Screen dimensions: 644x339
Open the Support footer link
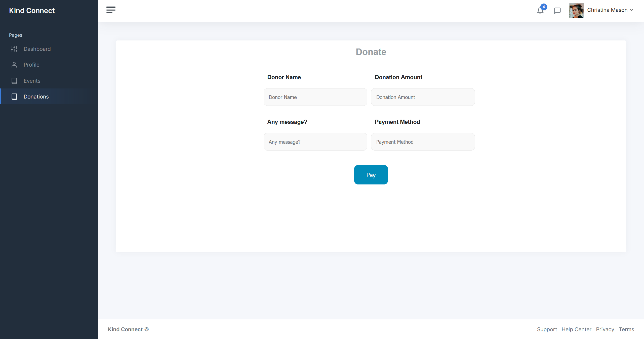coord(547,329)
